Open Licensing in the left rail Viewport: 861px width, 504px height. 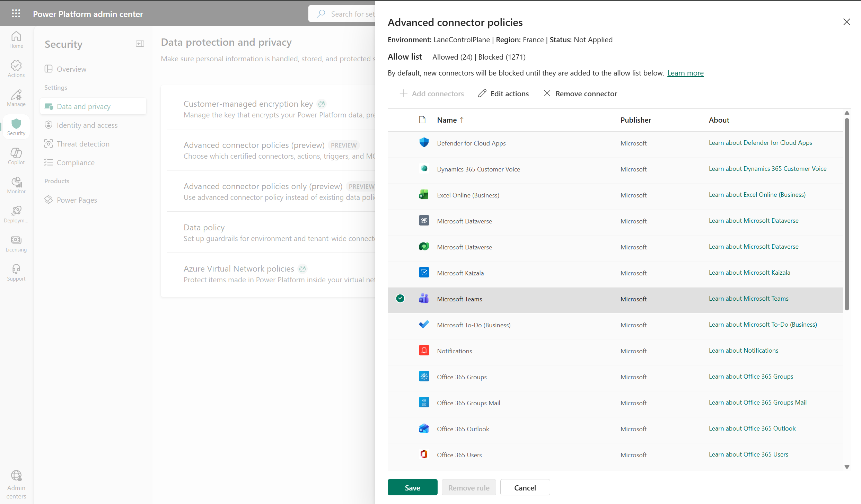[16, 244]
